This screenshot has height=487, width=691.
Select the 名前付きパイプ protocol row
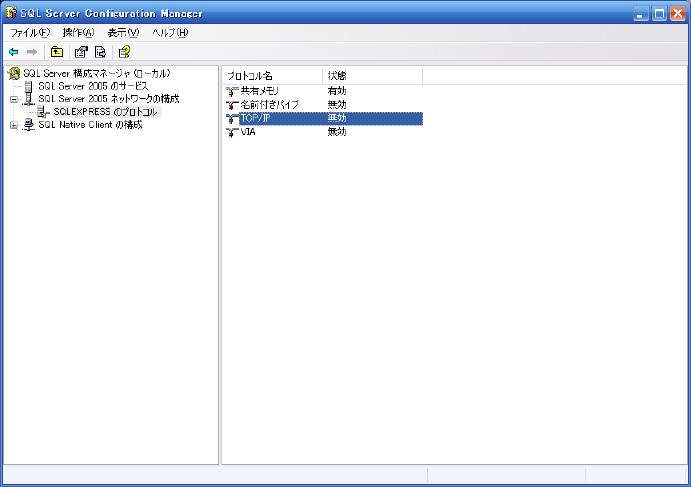(x=324, y=105)
